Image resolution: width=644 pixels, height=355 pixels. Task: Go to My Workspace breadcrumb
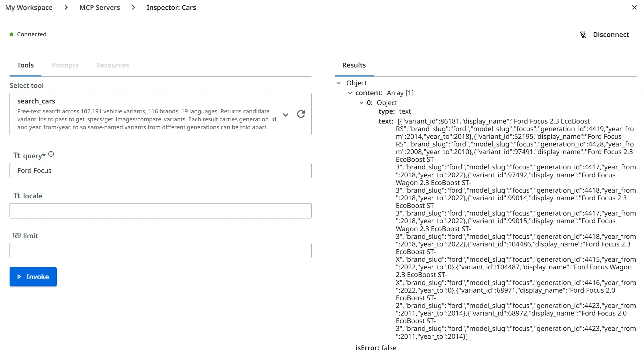(29, 8)
